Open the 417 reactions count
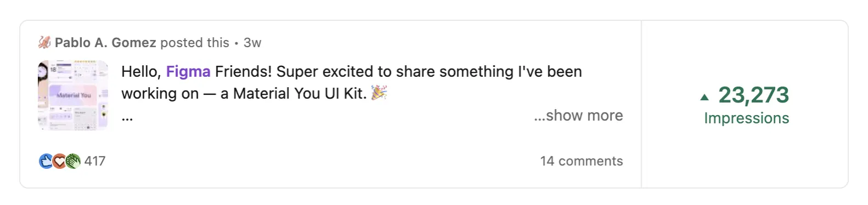 pos(95,161)
